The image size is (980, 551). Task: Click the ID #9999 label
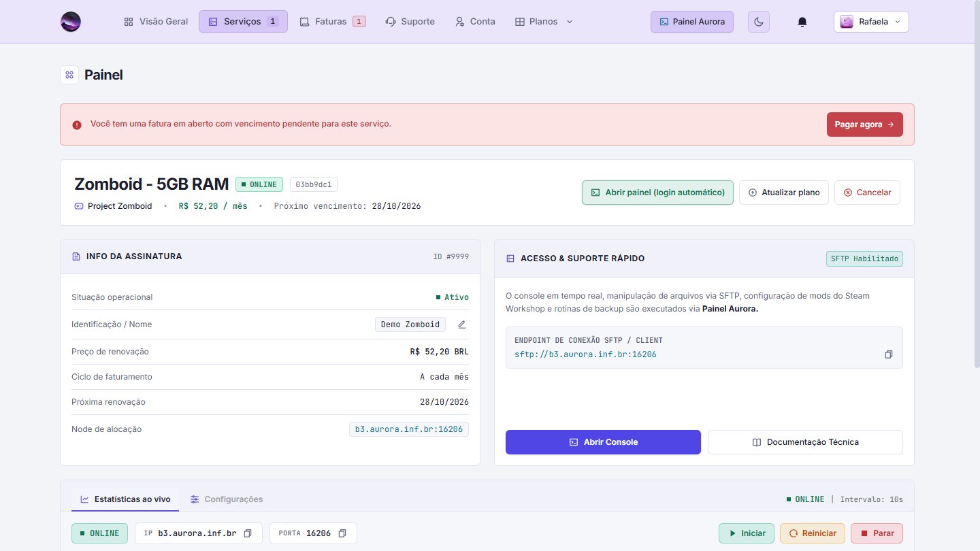(x=451, y=256)
